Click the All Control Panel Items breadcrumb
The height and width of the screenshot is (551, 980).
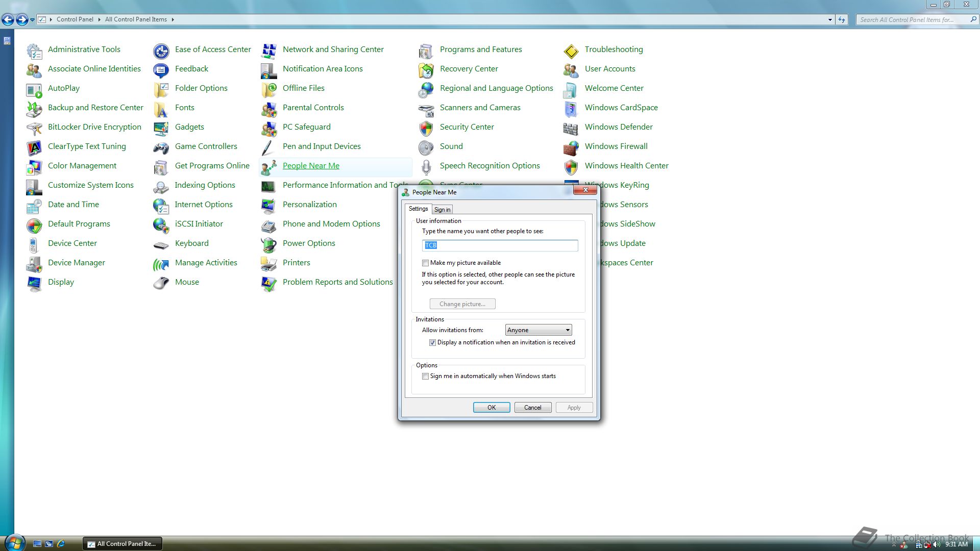point(136,19)
